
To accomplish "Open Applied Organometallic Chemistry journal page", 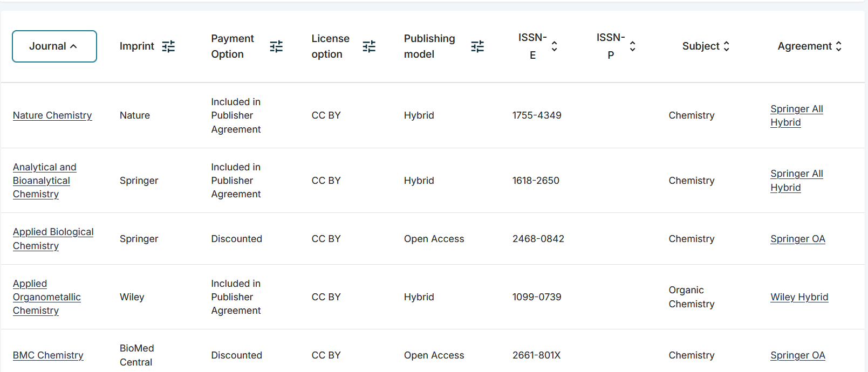I will [x=46, y=297].
